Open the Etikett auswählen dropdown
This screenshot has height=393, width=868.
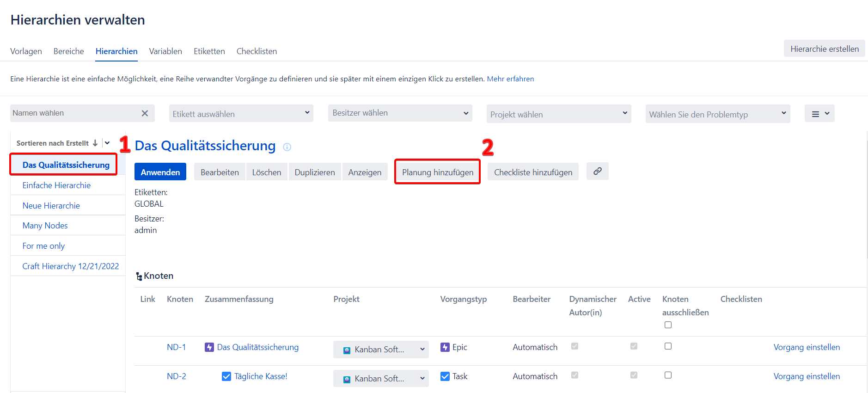click(241, 114)
